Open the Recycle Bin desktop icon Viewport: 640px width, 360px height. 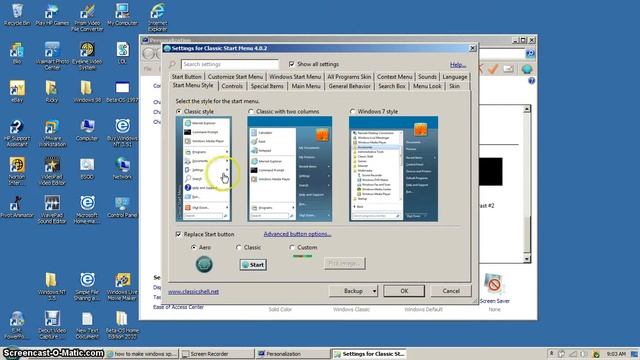click(x=17, y=15)
